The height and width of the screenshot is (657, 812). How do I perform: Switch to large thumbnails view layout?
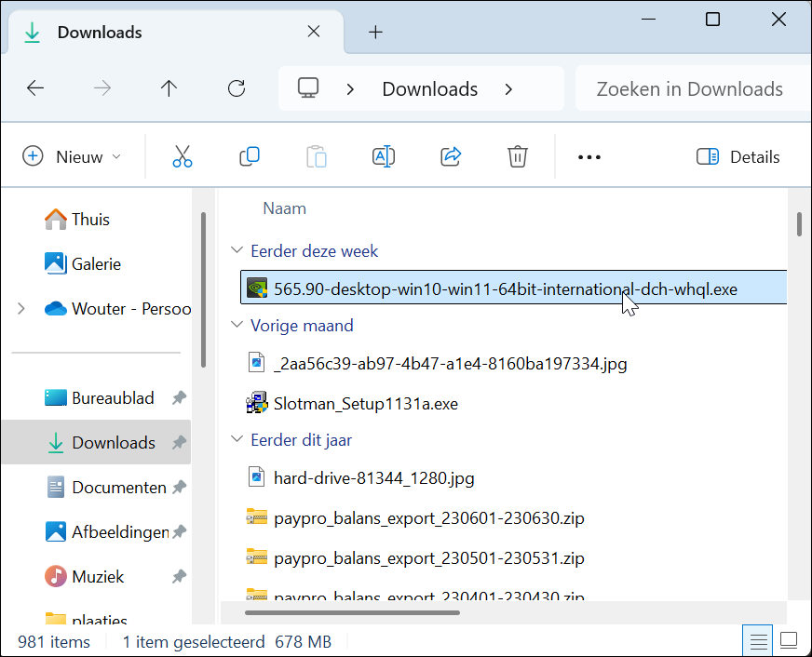coord(789,641)
